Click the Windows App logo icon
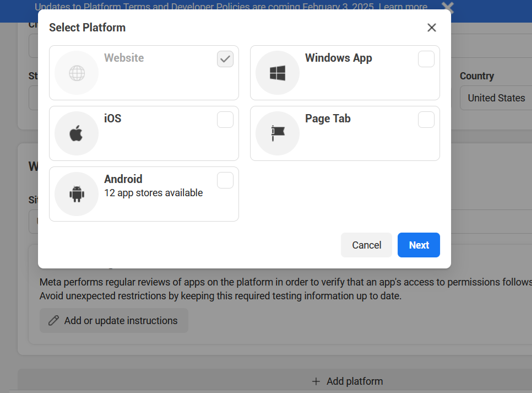The height and width of the screenshot is (393, 532). pyautogui.click(x=278, y=73)
